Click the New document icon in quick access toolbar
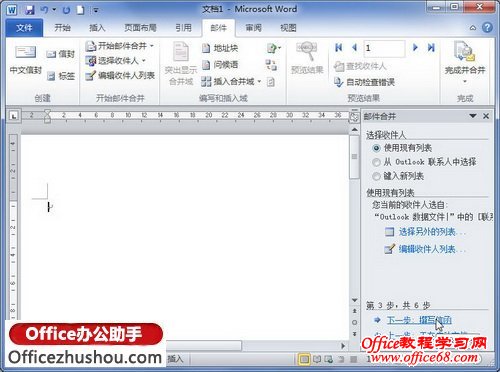 click(x=80, y=10)
